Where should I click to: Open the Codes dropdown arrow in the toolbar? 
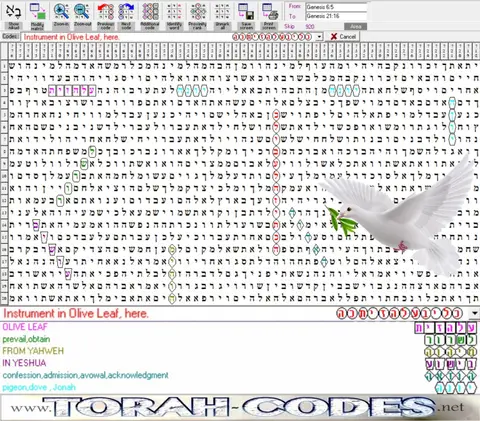click(x=320, y=37)
